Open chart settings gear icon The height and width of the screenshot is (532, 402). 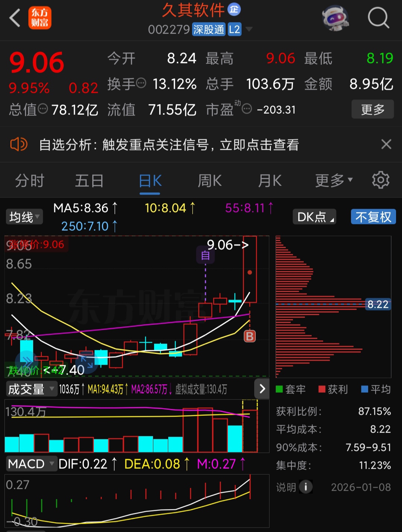pyautogui.click(x=381, y=180)
